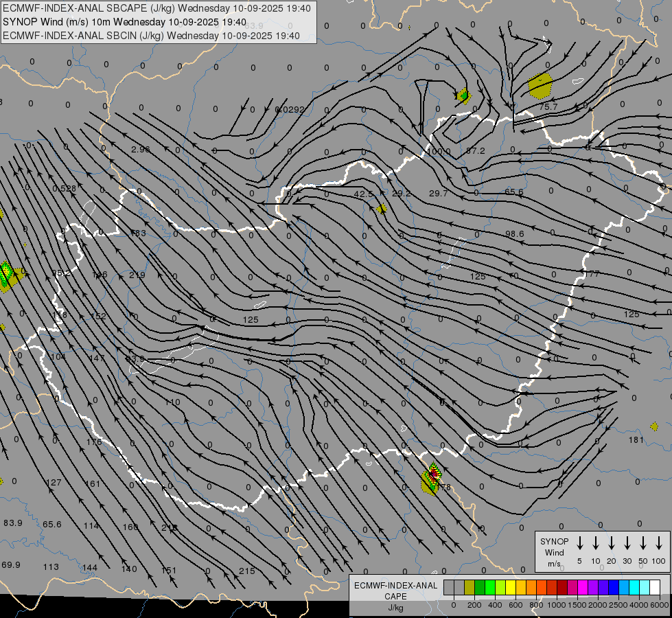The height and width of the screenshot is (618, 672).
Task: Select the pure blue swatch in CAPE legend
Action: pos(614,587)
